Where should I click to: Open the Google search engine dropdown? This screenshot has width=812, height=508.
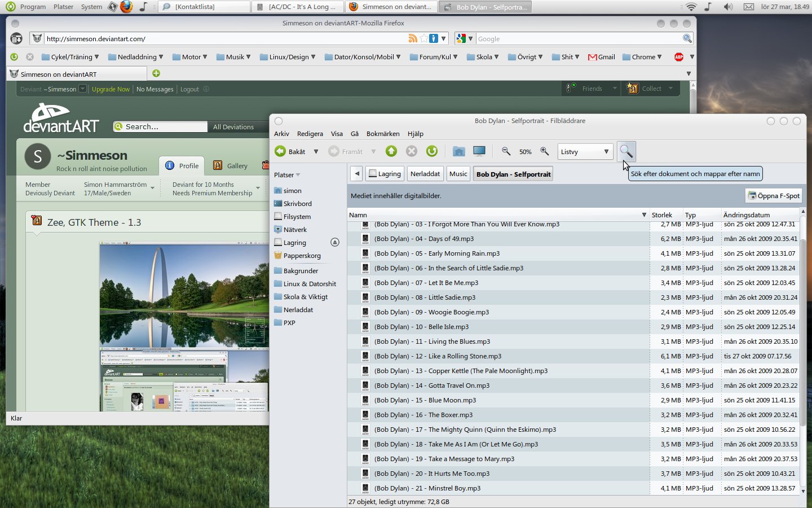pos(465,38)
